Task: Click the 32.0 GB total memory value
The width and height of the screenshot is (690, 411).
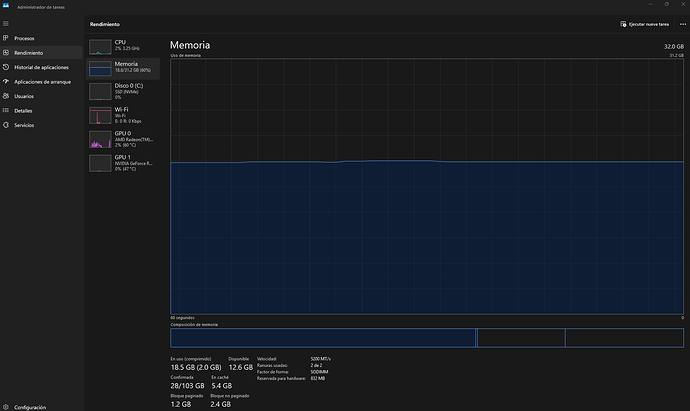Action: pos(674,46)
